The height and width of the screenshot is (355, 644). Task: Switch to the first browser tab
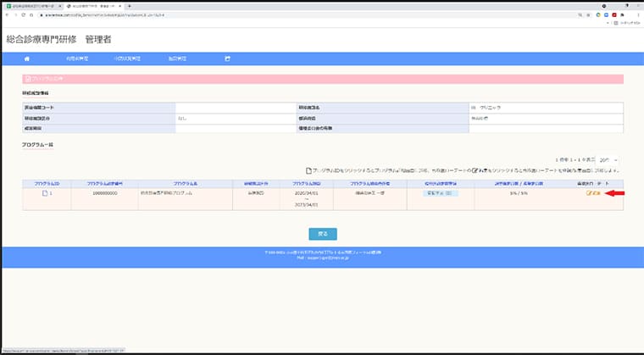(x=34, y=6)
